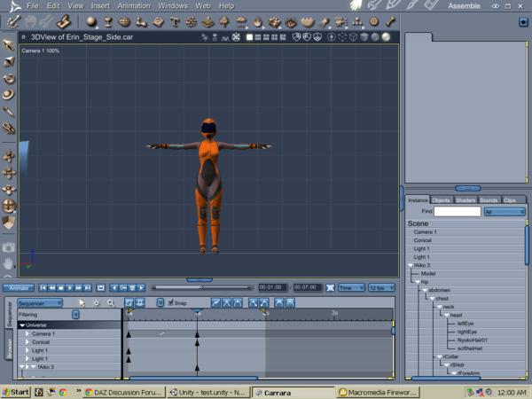Select the arrow move tool in left toolbar
Image resolution: width=532 pixels, height=399 pixels.
(x=9, y=45)
